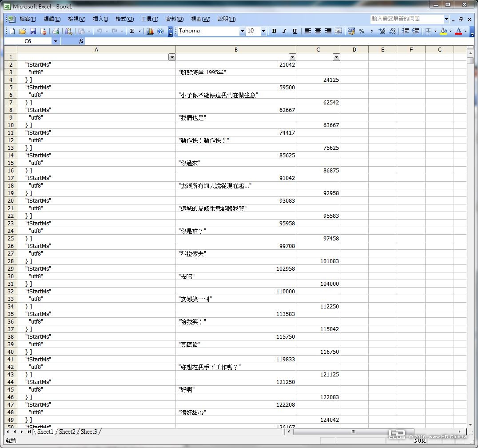
Task: Save the workbook with the floppy disk icon
Action: tap(33, 31)
